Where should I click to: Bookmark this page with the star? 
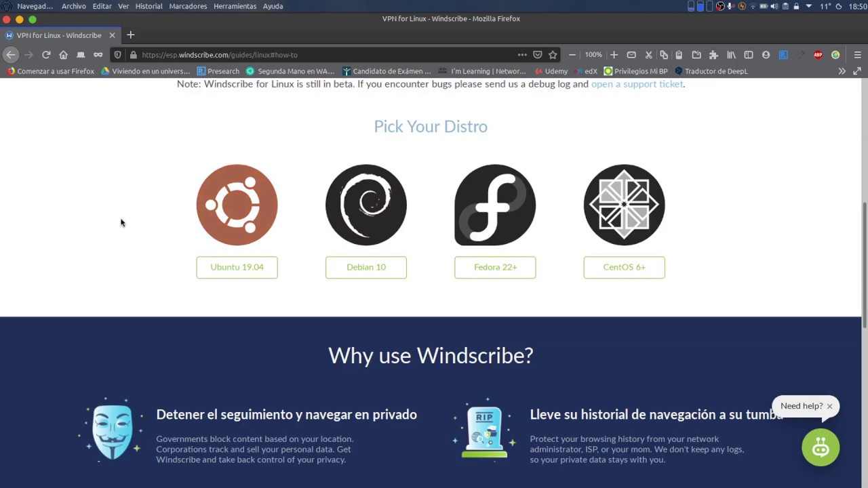click(x=553, y=55)
